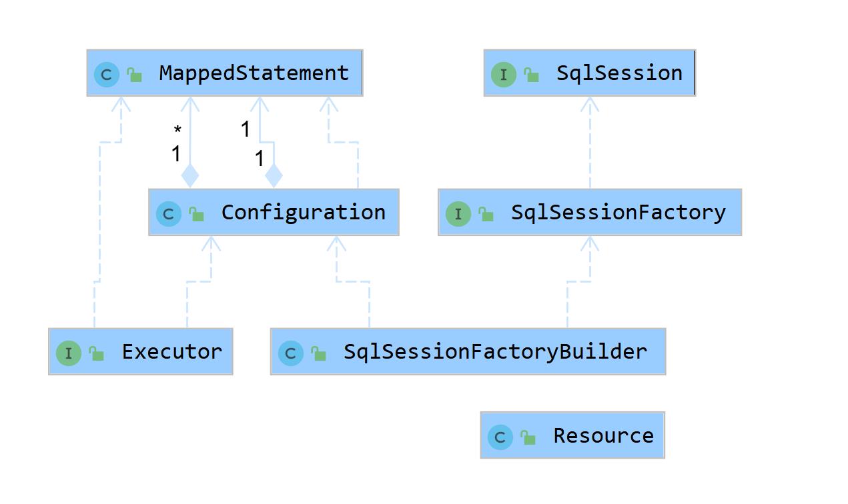Click the green lock icon beside SqlSession

532,75
